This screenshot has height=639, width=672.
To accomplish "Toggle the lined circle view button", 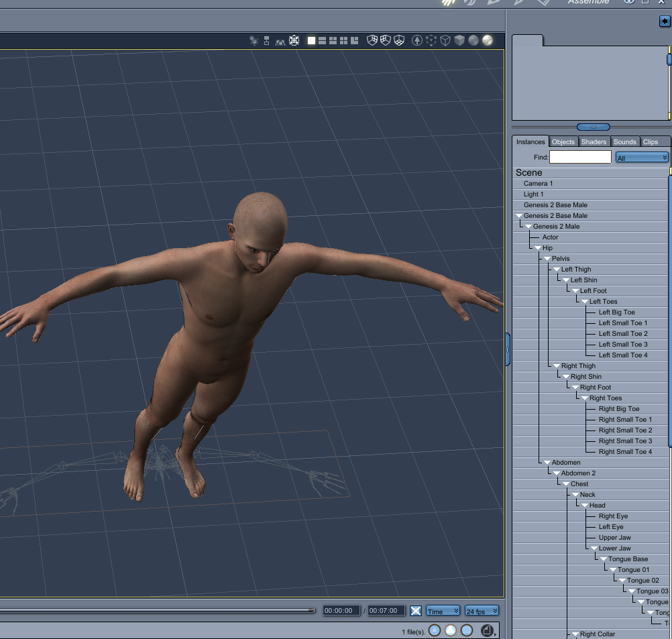I will tap(467, 631).
